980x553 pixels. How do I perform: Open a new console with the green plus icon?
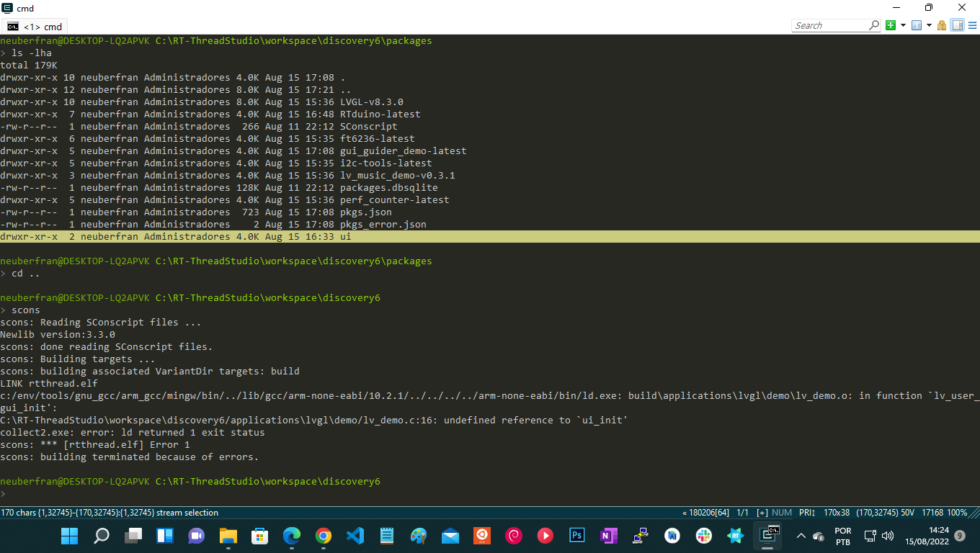point(891,24)
